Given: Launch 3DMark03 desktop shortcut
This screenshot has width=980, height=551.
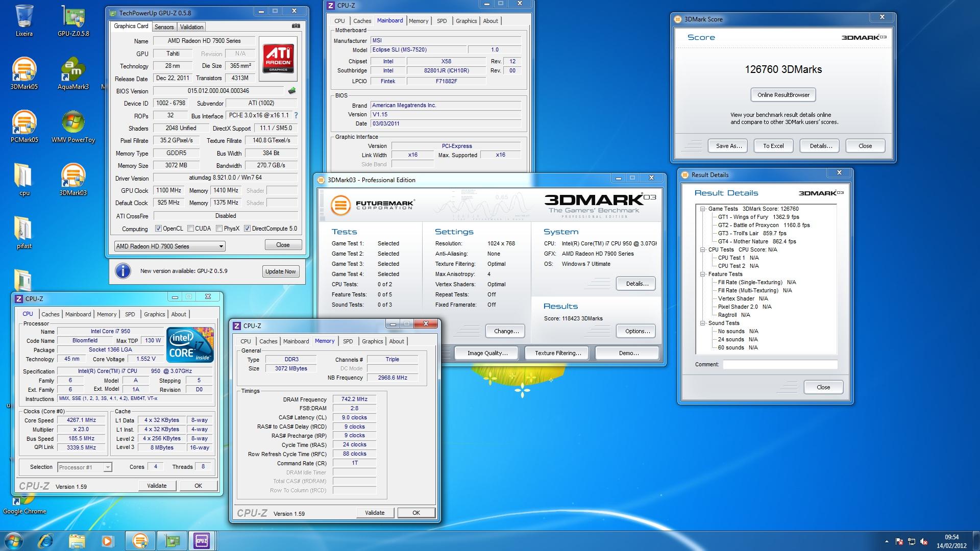Looking at the screenshot, I should tap(73, 180).
